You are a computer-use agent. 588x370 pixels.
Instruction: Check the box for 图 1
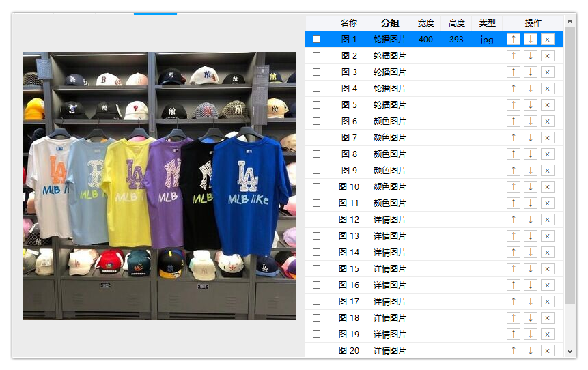point(316,40)
